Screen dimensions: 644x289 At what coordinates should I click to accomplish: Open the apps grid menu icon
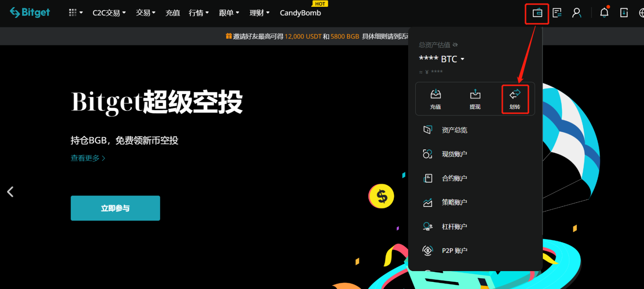click(x=73, y=13)
